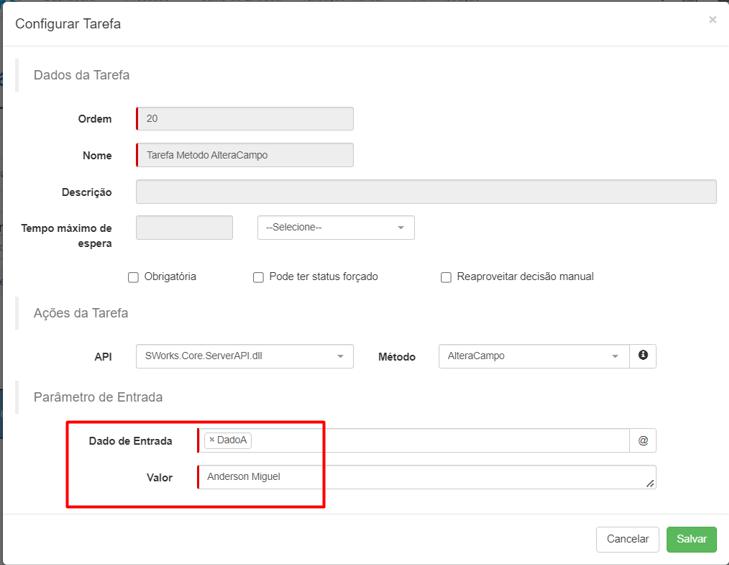This screenshot has height=565, width=729.
Task: Click the Cancelar button
Action: click(627, 539)
